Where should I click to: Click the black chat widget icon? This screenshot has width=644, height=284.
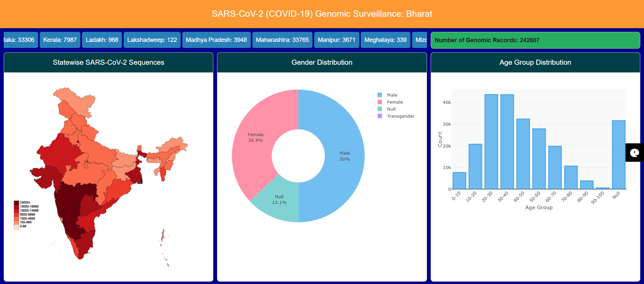634,153
